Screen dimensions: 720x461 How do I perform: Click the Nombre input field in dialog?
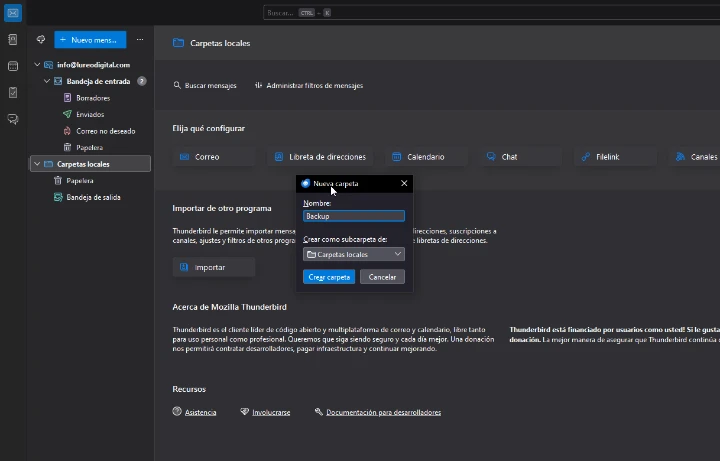(x=354, y=216)
